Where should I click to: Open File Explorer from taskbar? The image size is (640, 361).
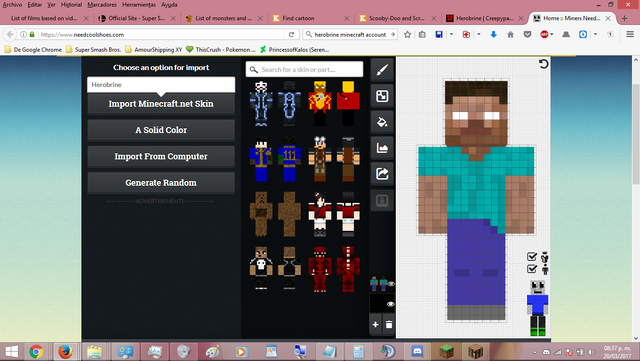94,352
